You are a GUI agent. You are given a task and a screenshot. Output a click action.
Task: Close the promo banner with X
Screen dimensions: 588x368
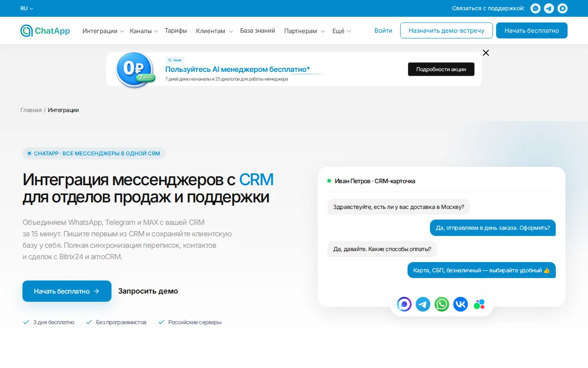pos(486,53)
